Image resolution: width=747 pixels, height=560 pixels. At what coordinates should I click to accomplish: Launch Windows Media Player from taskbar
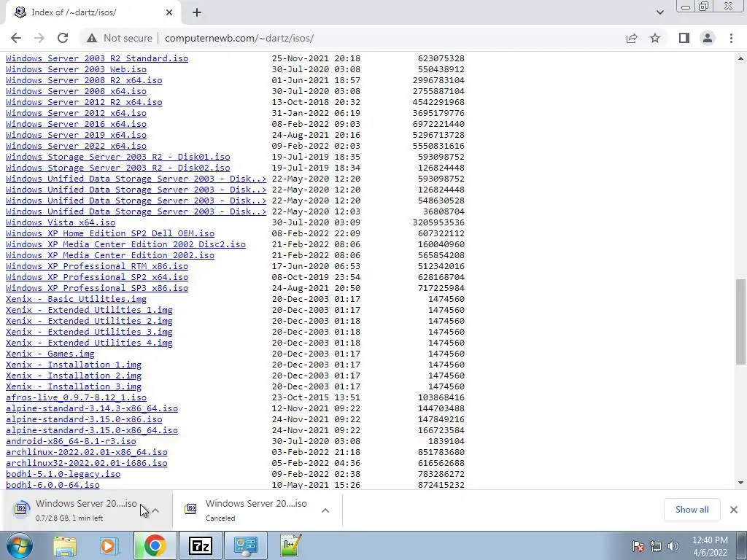click(109, 545)
